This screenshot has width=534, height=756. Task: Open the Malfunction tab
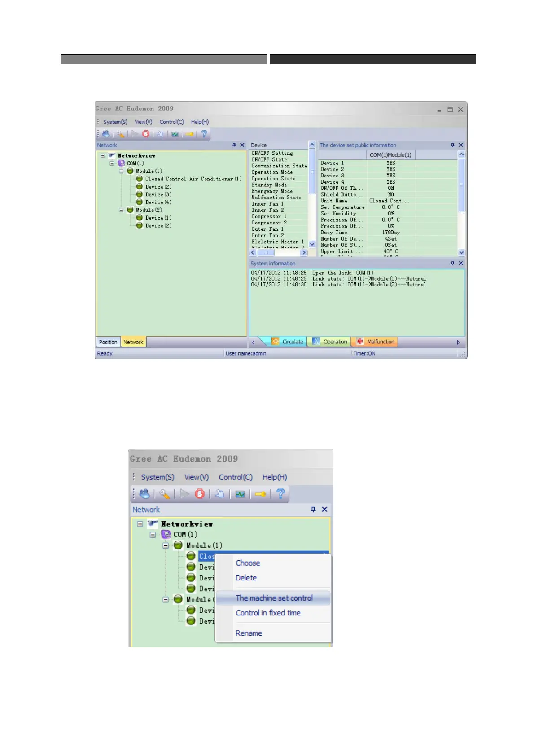coord(376,342)
